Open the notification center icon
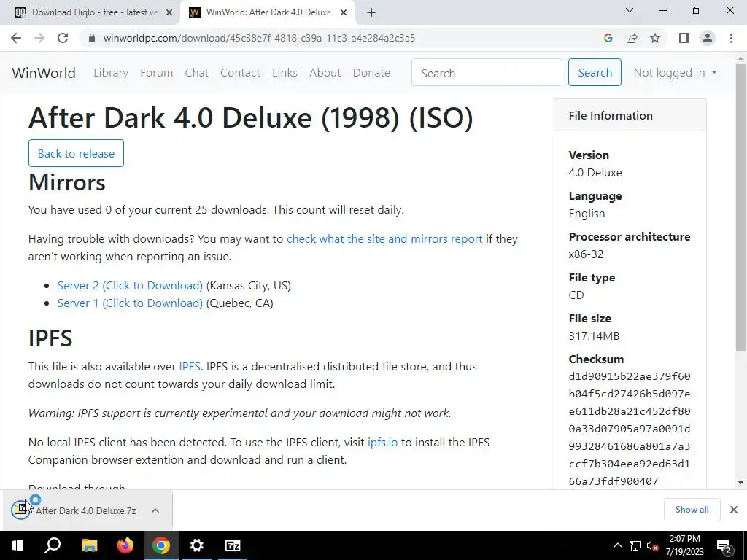 [x=724, y=545]
